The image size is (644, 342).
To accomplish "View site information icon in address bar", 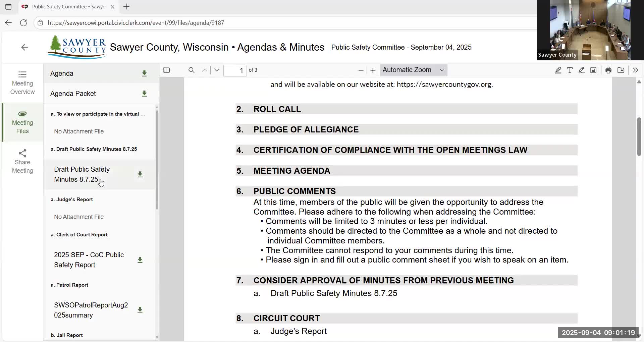I will [40, 23].
